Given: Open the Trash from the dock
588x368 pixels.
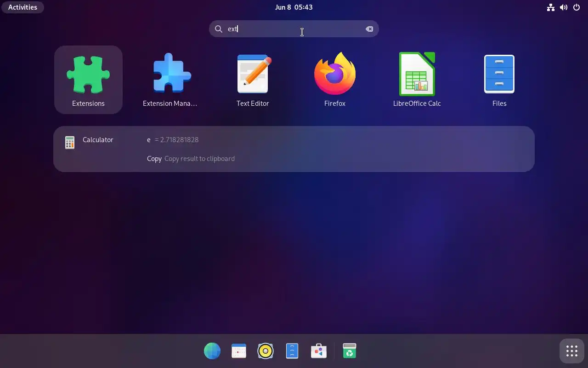Looking at the screenshot, I should tap(350, 351).
